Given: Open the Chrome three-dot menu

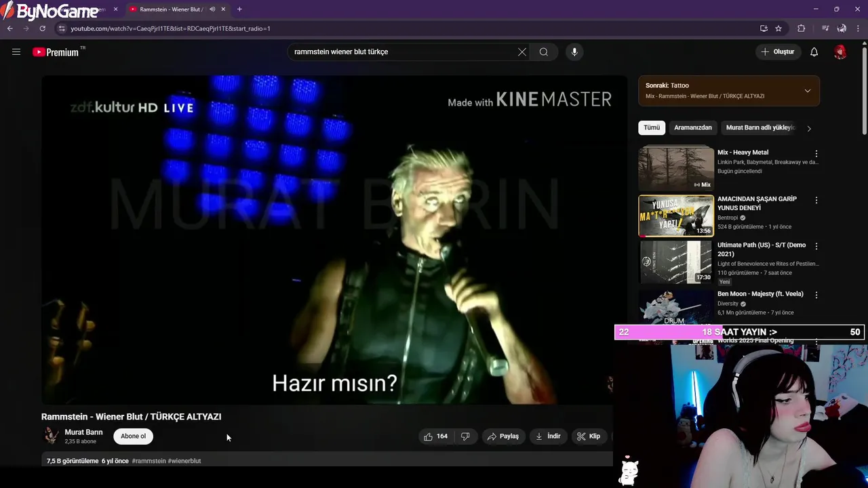Looking at the screenshot, I should pyautogui.click(x=858, y=28).
